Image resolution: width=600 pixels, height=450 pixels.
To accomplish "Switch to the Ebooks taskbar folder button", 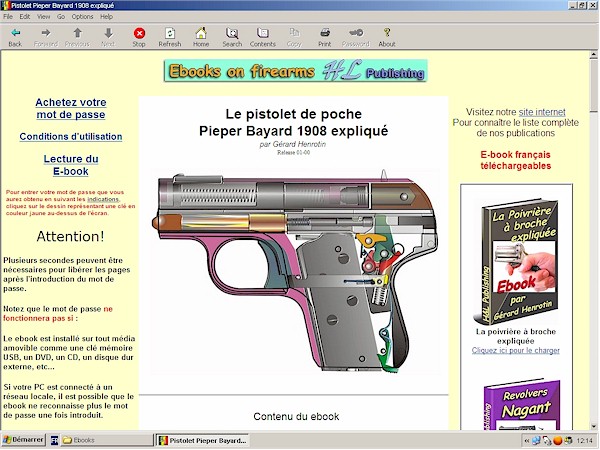I will 107,440.
